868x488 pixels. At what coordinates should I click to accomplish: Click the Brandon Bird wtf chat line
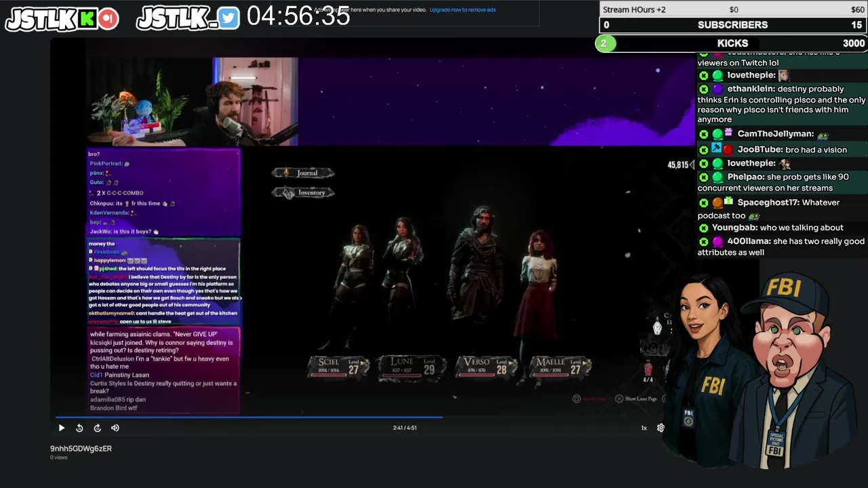(113, 408)
